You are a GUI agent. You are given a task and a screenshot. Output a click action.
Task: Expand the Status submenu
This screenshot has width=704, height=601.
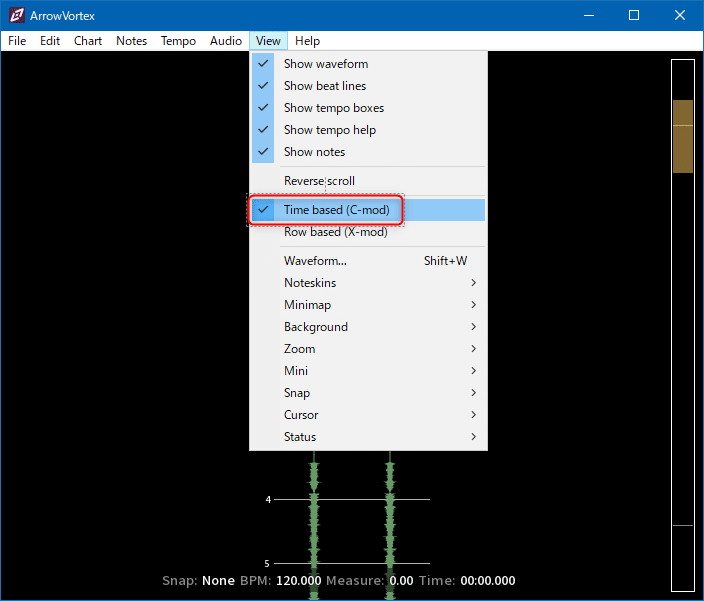tap(368, 437)
